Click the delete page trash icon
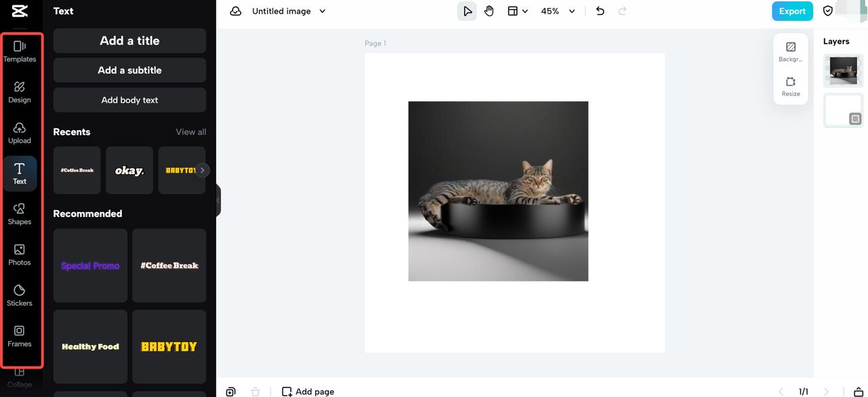This screenshot has height=397, width=868. pyautogui.click(x=256, y=392)
